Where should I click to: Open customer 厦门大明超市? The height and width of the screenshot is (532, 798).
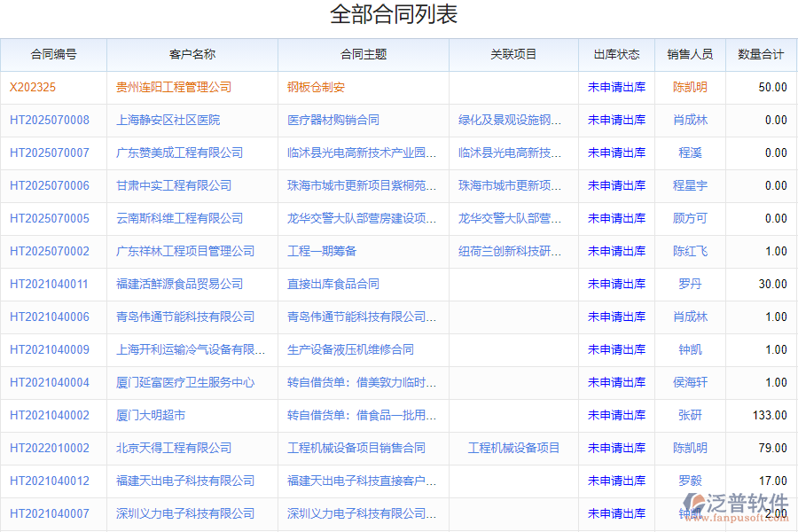click(151, 415)
